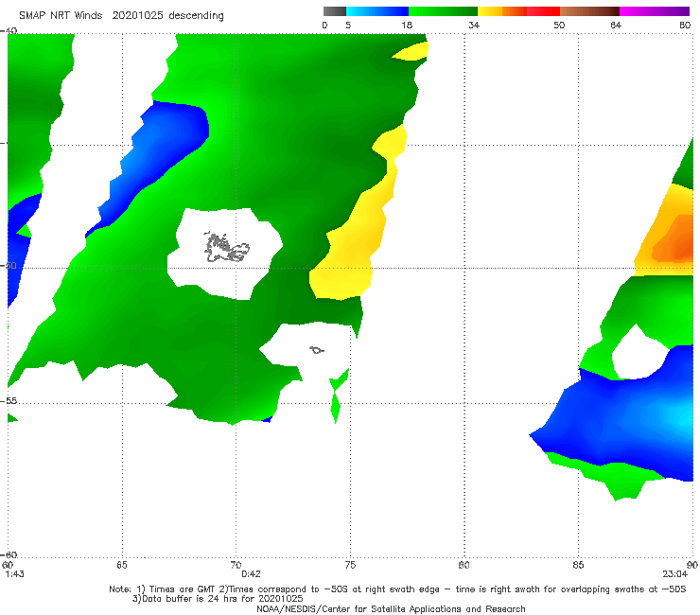Click the colorbar label '64'

[616, 25]
